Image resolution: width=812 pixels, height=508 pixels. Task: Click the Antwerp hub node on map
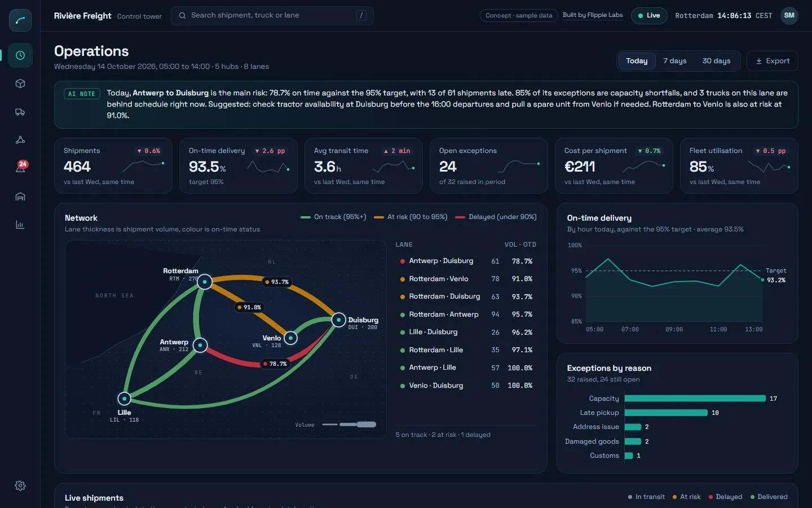pos(200,345)
